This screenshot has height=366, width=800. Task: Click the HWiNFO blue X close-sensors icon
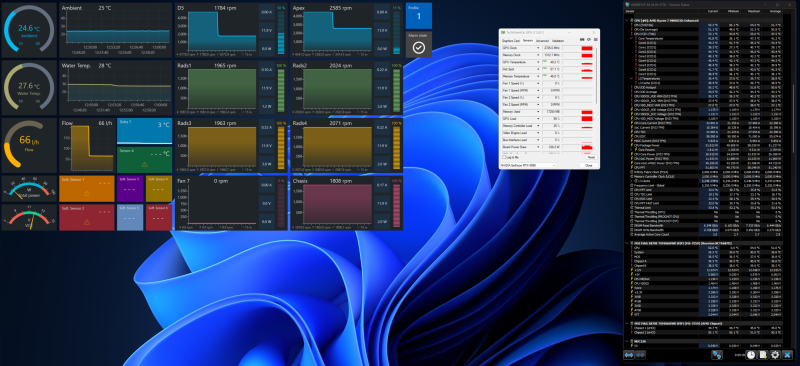(787, 355)
